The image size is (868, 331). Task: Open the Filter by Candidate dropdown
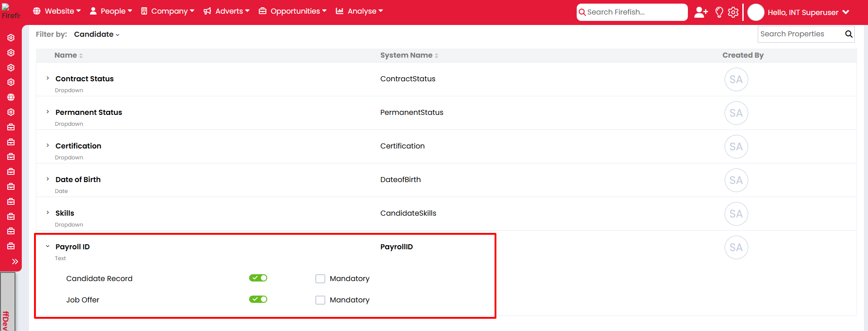[x=97, y=35]
